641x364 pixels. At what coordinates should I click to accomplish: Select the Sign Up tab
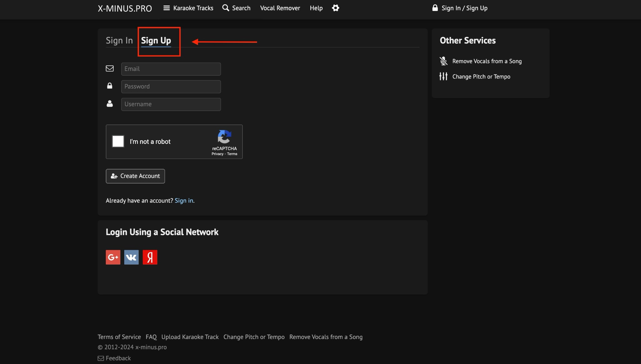156,40
